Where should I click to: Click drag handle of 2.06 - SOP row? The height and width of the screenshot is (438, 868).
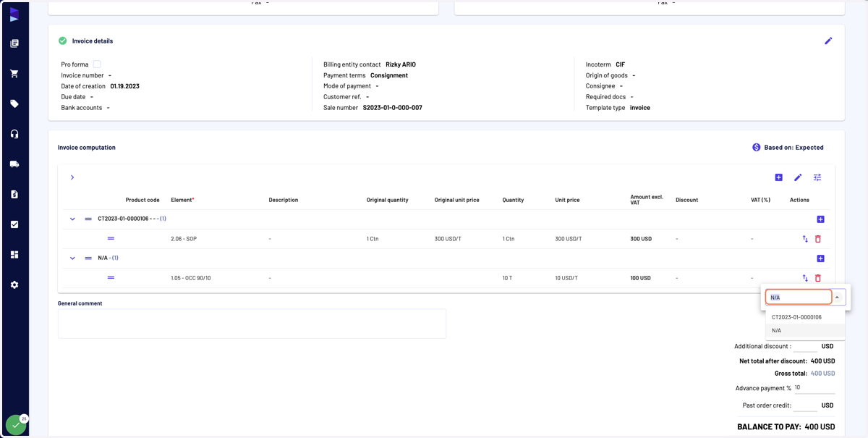tap(111, 238)
